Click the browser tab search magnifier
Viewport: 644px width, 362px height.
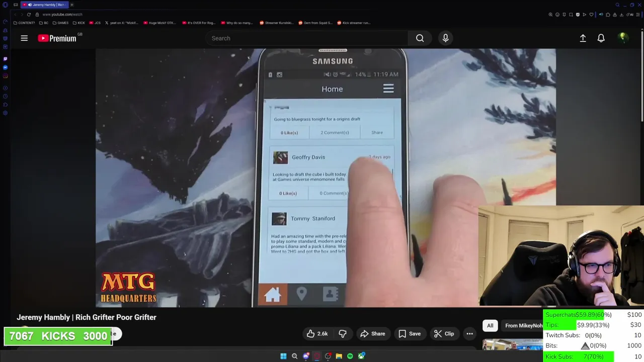pyautogui.click(x=617, y=5)
